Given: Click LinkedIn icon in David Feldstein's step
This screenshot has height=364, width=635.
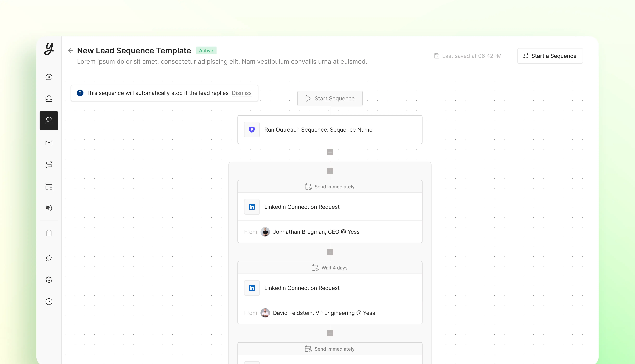Looking at the screenshot, I should point(252,288).
